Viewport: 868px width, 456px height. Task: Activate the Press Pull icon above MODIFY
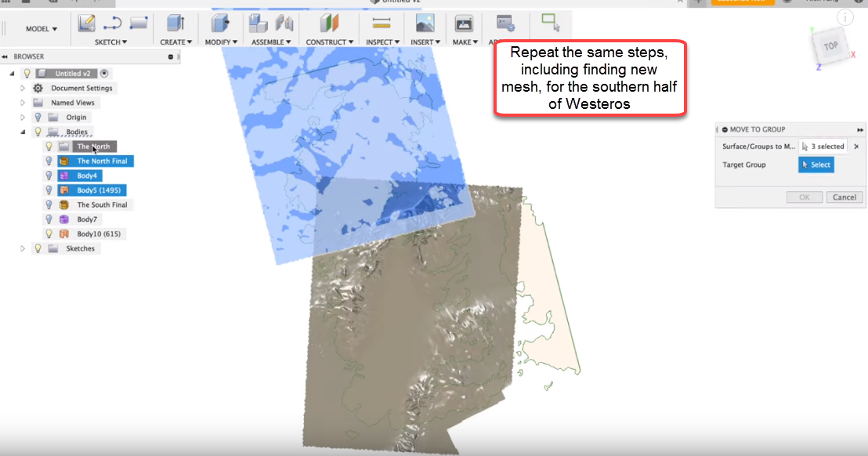coord(220,24)
